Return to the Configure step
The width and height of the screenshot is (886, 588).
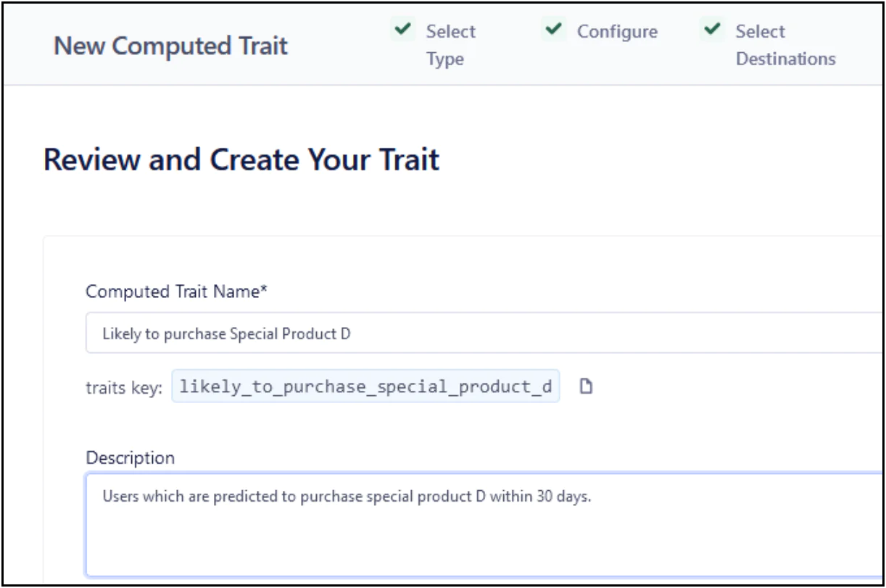(617, 32)
